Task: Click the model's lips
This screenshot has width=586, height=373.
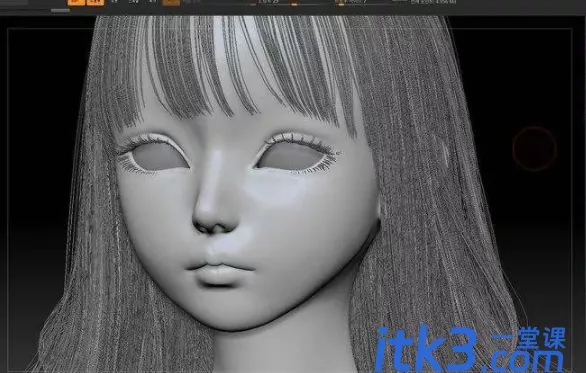Action: click(219, 273)
